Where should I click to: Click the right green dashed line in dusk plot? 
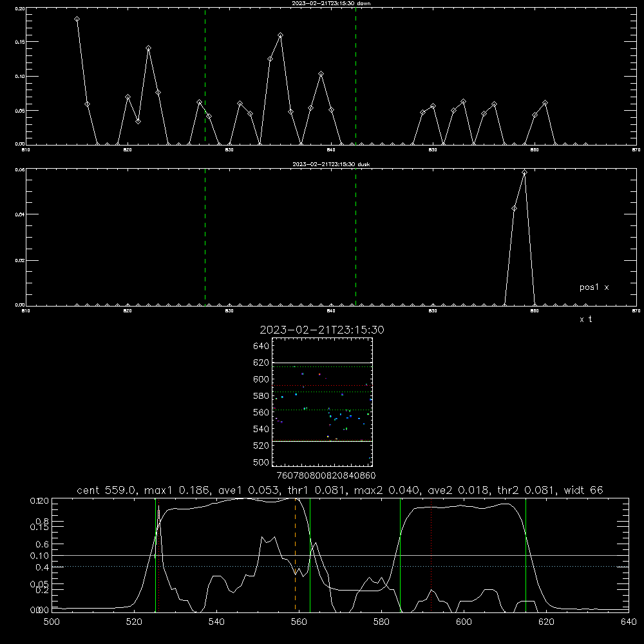[355, 237]
